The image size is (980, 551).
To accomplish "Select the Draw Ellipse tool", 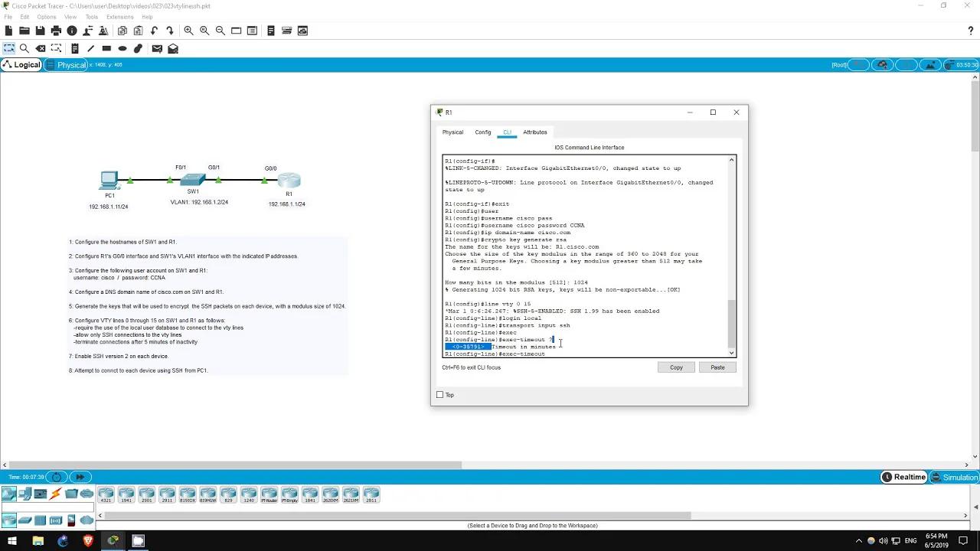I will pyautogui.click(x=122, y=47).
